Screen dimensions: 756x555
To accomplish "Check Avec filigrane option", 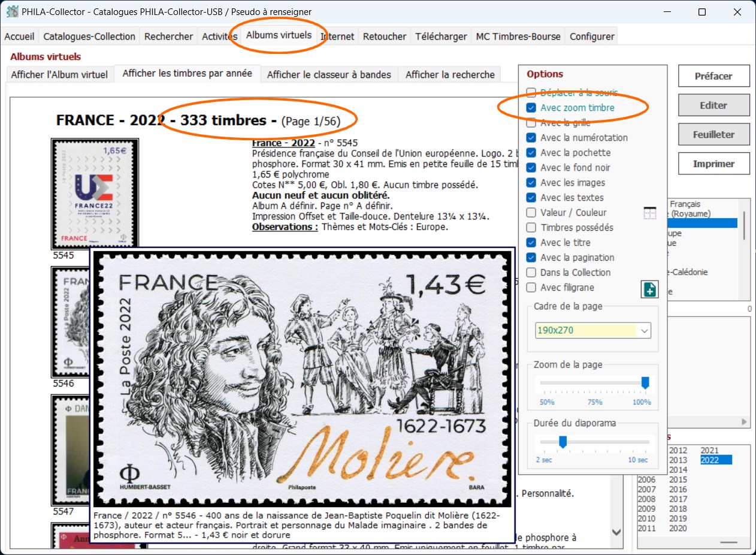I will pos(531,288).
